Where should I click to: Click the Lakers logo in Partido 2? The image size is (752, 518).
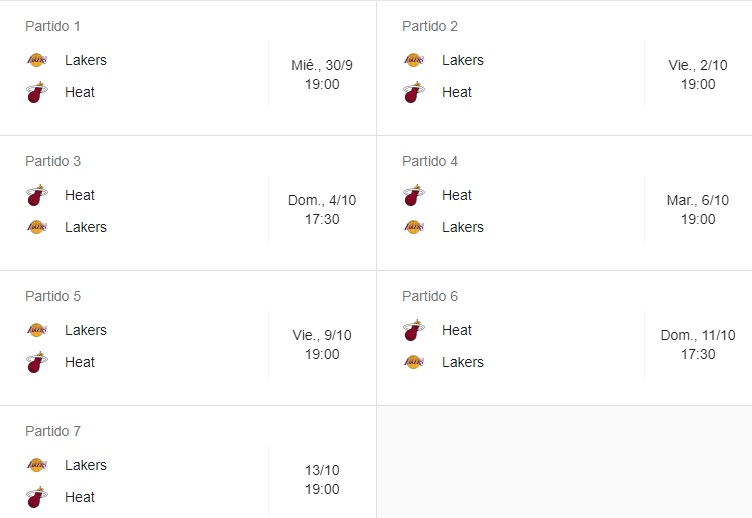coord(413,60)
